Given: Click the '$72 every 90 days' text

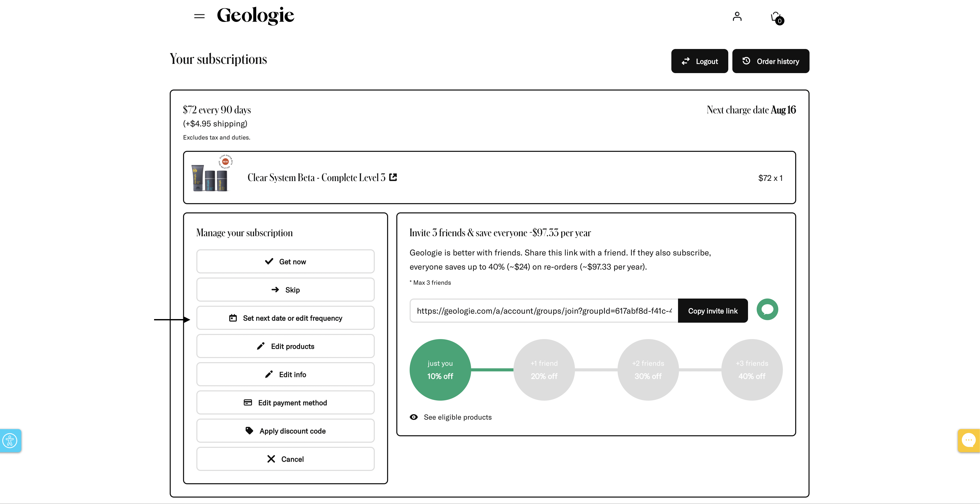Looking at the screenshot, I should tap(217, 110).
